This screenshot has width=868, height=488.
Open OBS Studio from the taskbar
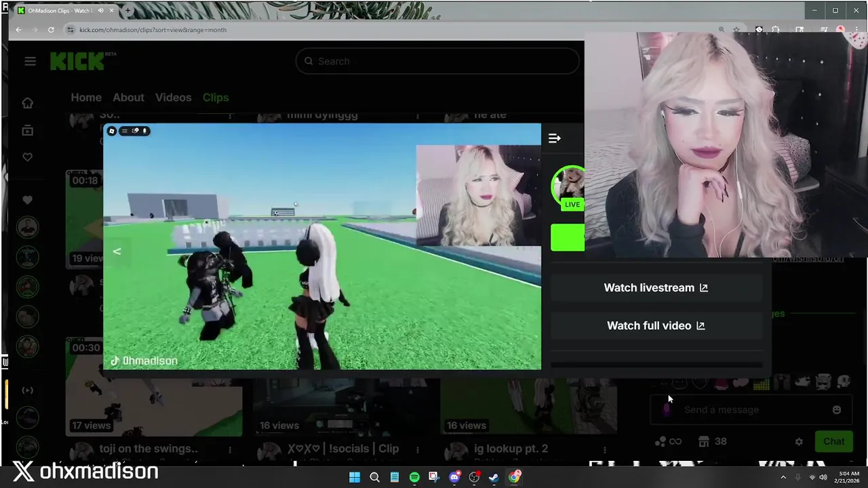[474, 477]
